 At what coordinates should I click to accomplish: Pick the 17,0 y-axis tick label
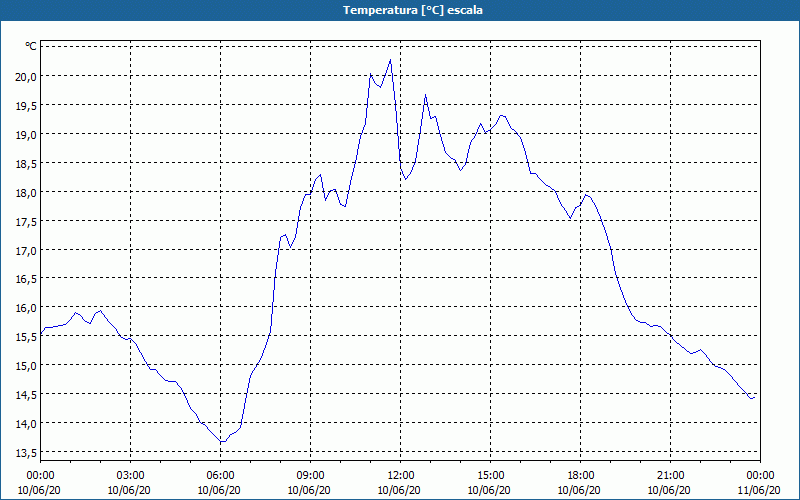[27, 251]
